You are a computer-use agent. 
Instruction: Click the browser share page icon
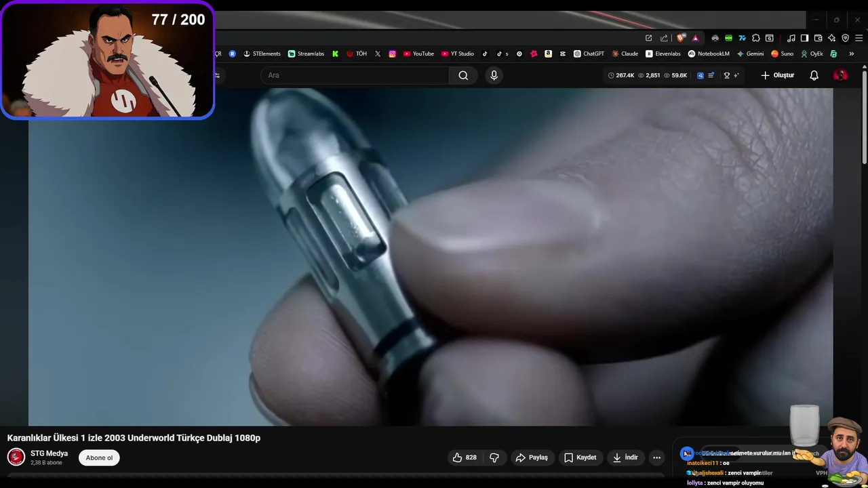click(664, 38)
